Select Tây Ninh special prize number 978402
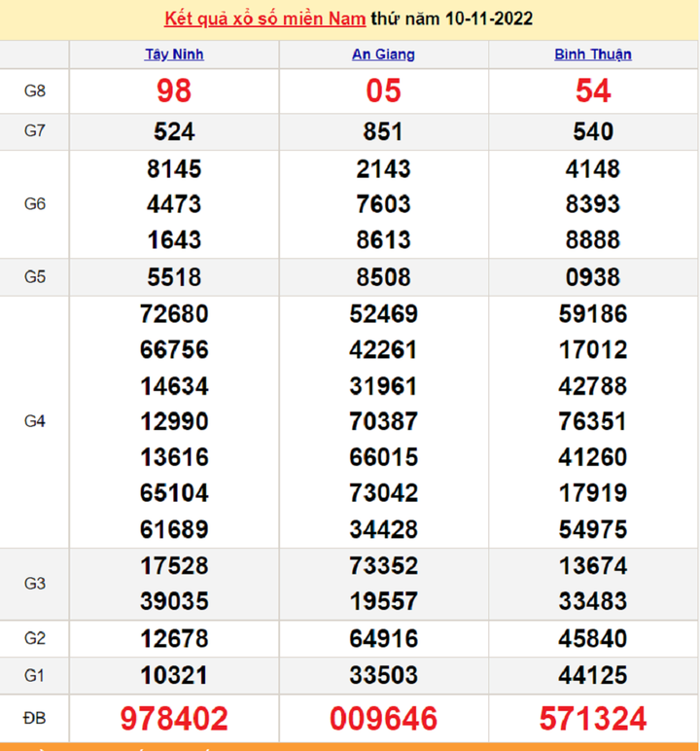700x751 pixels. 174,719
